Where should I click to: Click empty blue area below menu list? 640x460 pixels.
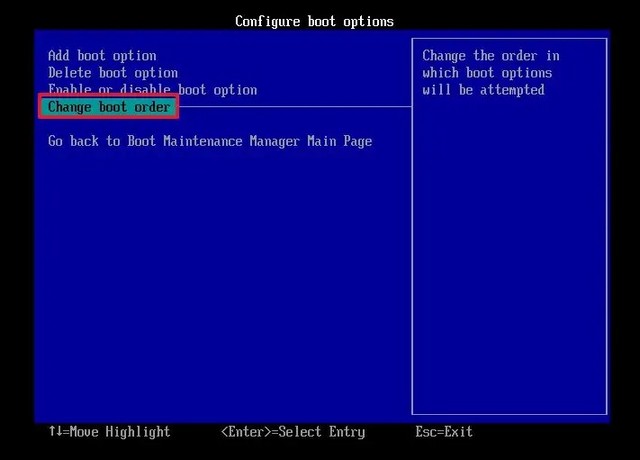click(220, 290)
